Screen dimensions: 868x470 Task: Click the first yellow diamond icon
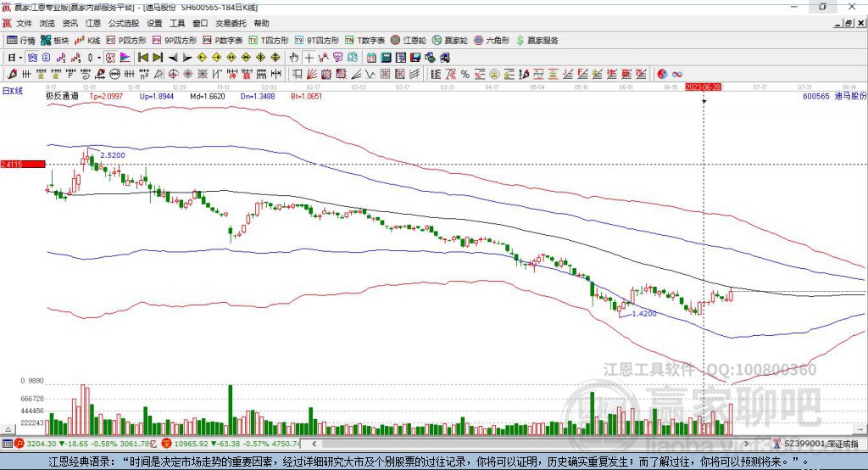202,58
